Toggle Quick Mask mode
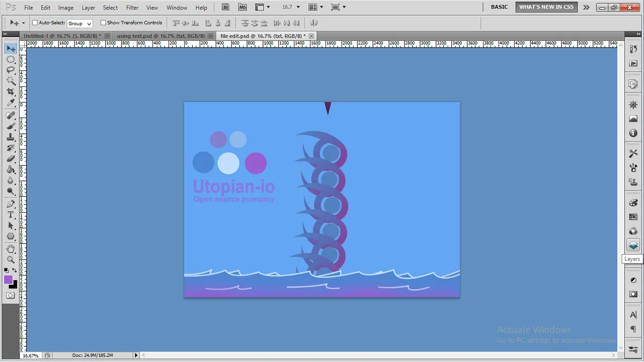Image resolution: width=644 pixels, height=362 pixels. [11, 296]
